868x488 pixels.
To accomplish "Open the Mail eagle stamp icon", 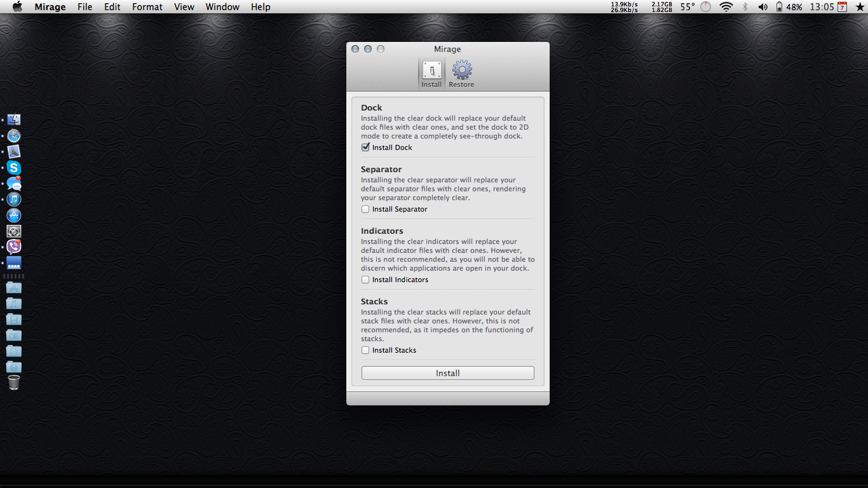I will tap(14, 152).
